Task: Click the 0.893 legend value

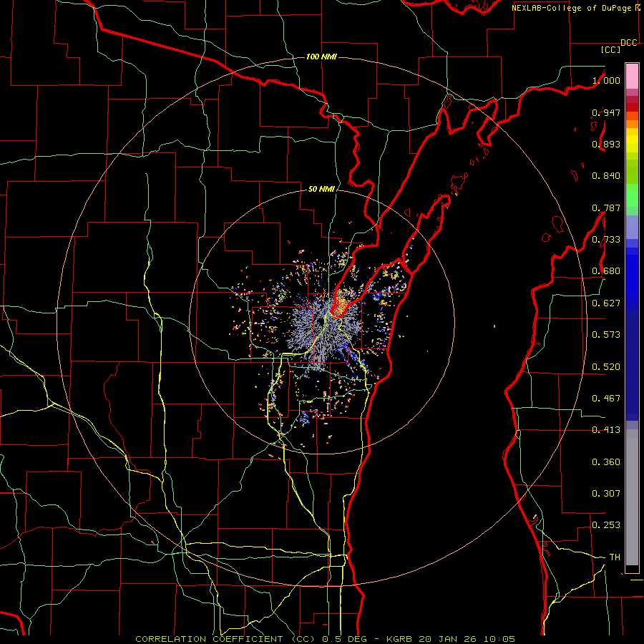Action: point(606,144)
